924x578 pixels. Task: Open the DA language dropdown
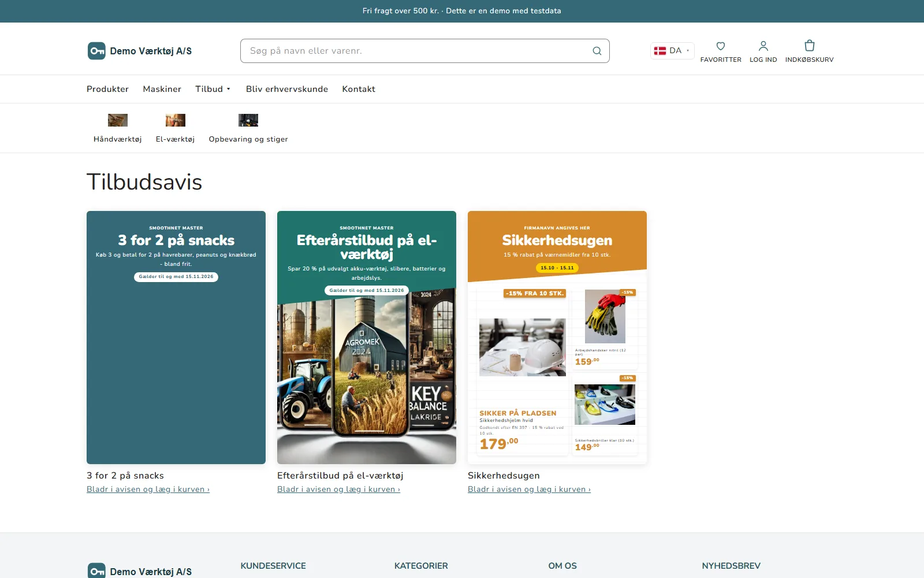672,51
